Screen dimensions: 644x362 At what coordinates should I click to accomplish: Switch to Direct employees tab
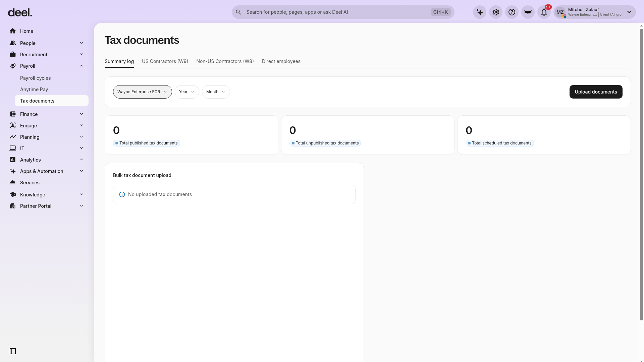click(x=281, y=61)
